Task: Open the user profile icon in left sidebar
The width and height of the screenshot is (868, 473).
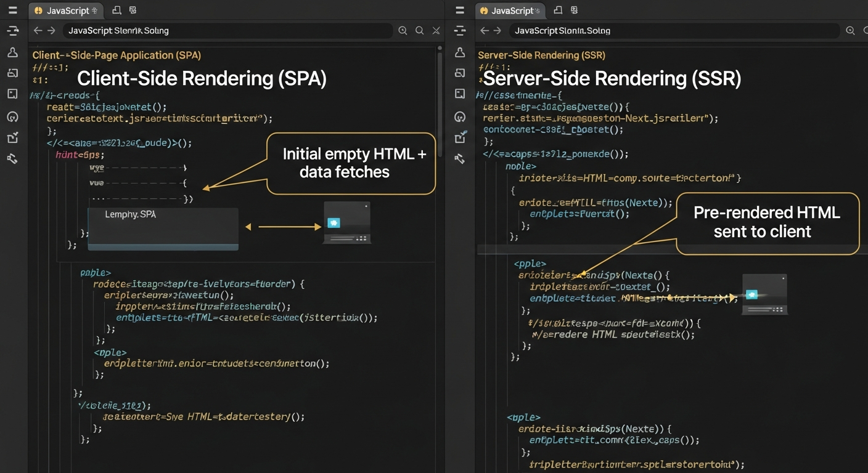Action: tap(12, 53)
